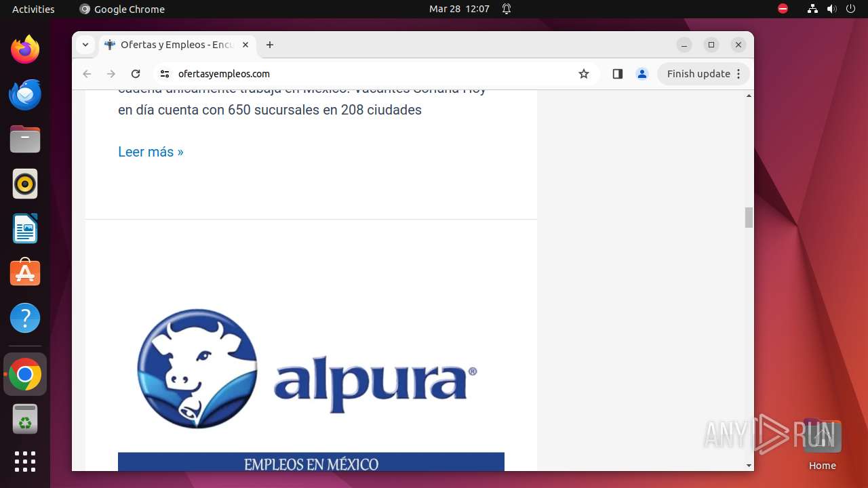Open the volume indicator in top bar

point(831,9)
